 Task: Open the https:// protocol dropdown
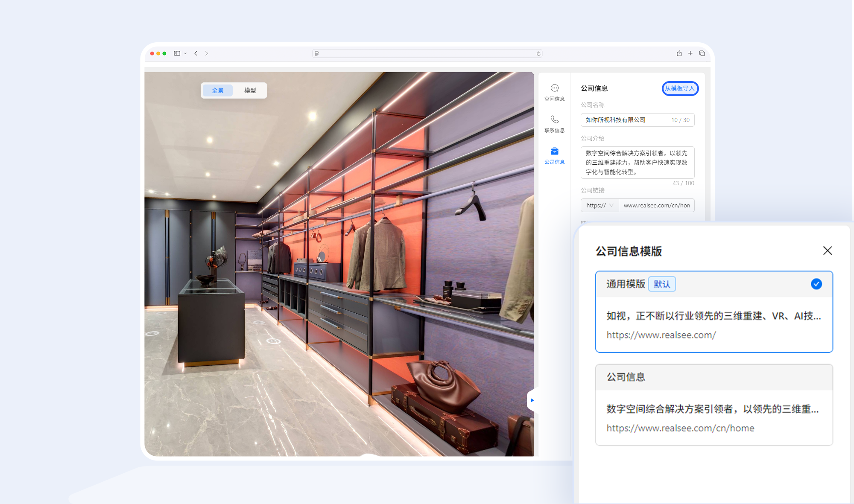[x=600, y=205]
